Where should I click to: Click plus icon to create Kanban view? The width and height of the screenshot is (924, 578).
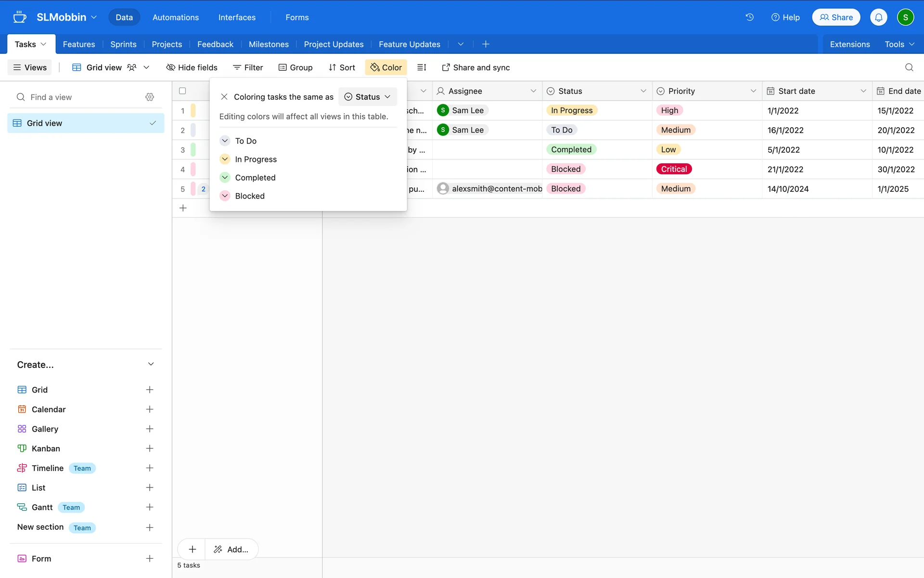(150, 448)
